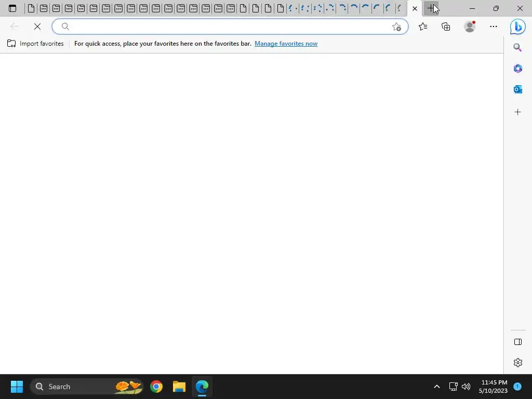Open the volume tray icon
532x399 pixels.
point(466,387)
